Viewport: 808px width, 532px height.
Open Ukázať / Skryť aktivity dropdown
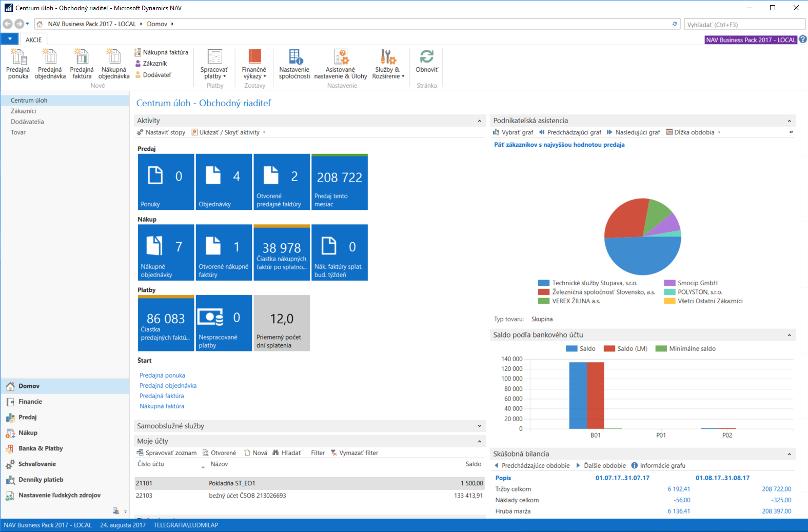pyautogui.click(x=229, y=132)
